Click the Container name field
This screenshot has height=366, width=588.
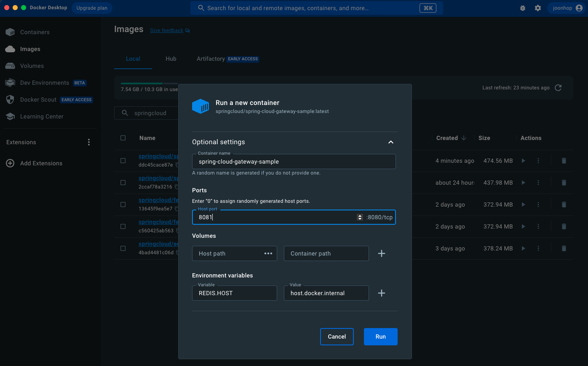294,161
